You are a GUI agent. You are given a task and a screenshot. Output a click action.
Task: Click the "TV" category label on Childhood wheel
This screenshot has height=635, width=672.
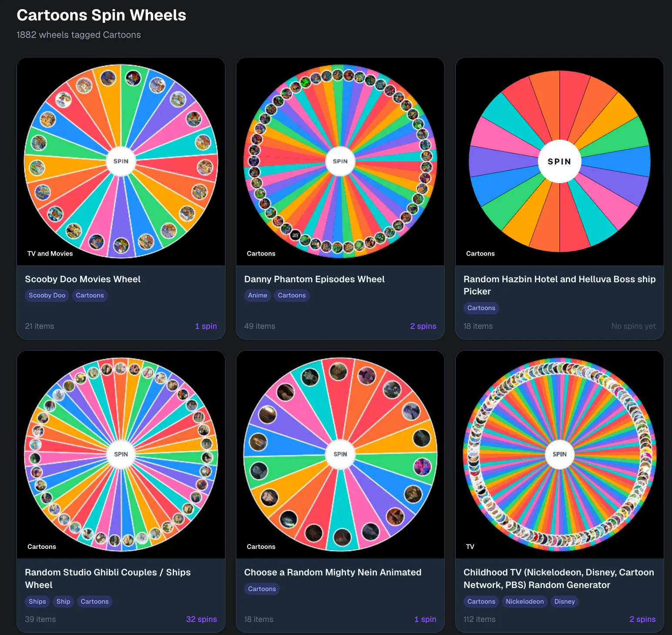tap(470, 547)
